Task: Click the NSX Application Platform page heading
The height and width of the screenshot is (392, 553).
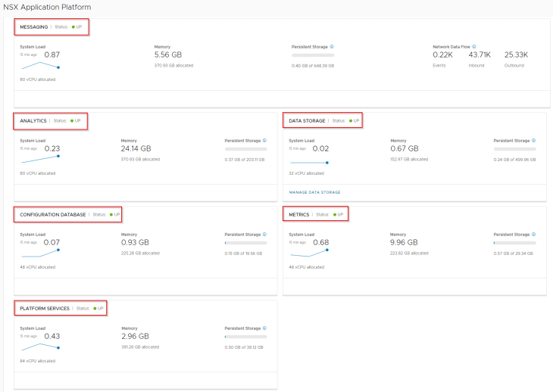Action: [x=47, y=7]
